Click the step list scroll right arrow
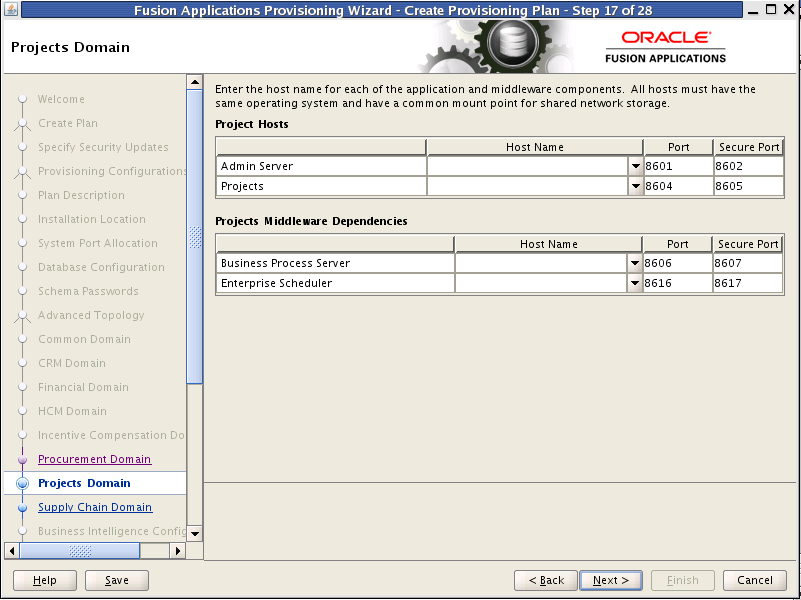 178,550
